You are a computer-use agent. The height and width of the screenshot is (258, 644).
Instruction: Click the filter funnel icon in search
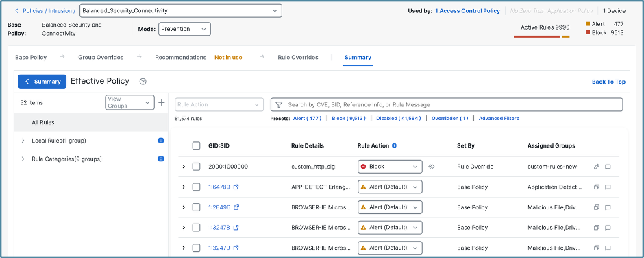coord(279,104)
